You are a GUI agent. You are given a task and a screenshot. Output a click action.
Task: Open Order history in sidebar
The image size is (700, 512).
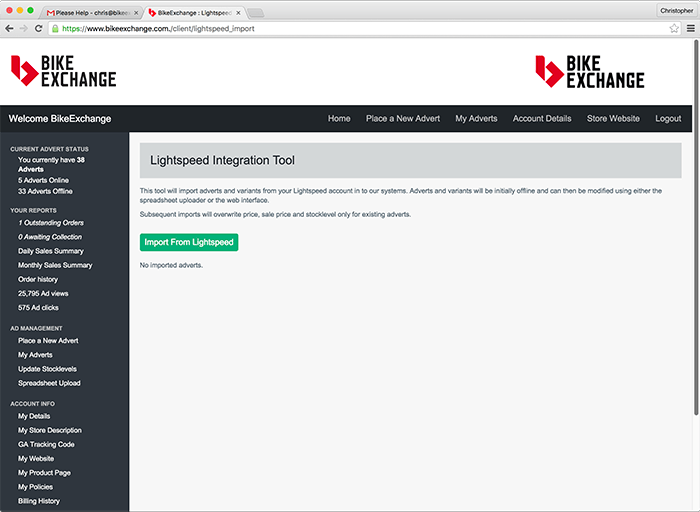coord(38,279)
